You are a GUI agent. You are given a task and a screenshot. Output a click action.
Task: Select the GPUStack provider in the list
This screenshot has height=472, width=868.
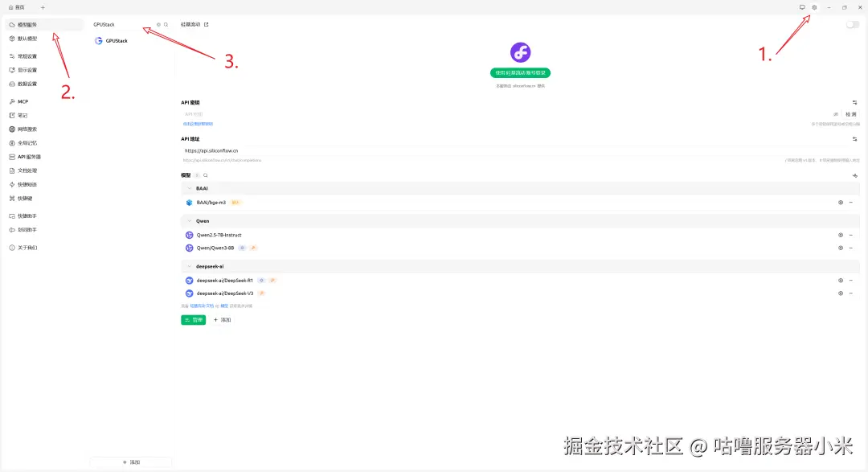(x=131, y=41)
